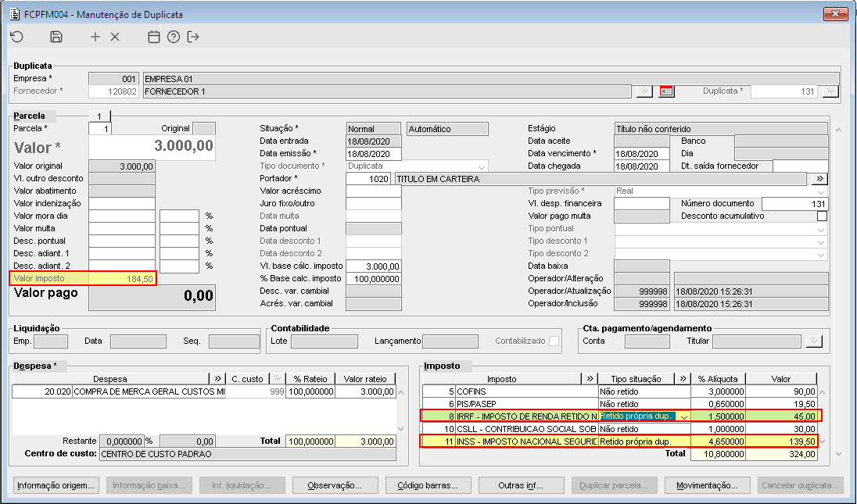Click the Observação button
The height and width of the screenshot is (504, 857).
pyautogui.click(x=335, y=485)
